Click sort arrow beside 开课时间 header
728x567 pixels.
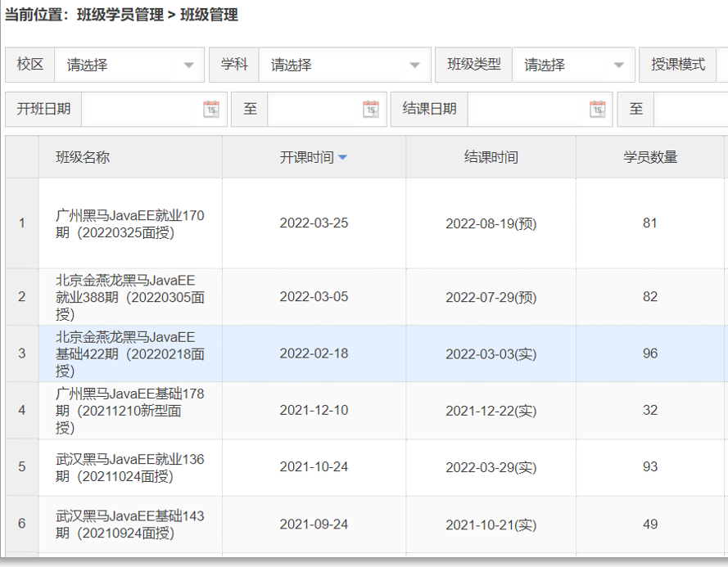[342, 158]
